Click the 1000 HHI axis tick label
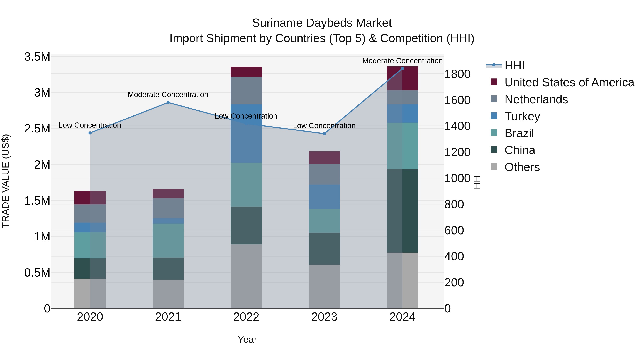The image size is (644, 362). click(457, 178)
